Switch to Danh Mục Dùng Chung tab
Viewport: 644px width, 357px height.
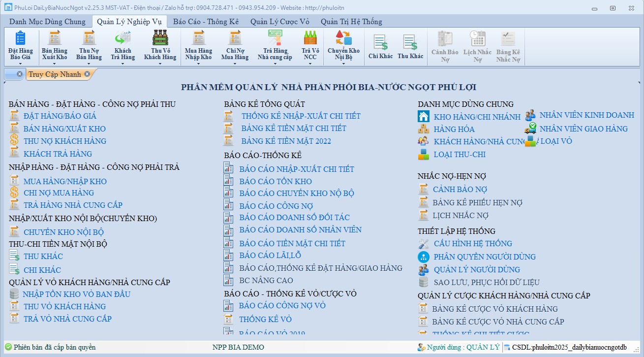click(47, 22)
